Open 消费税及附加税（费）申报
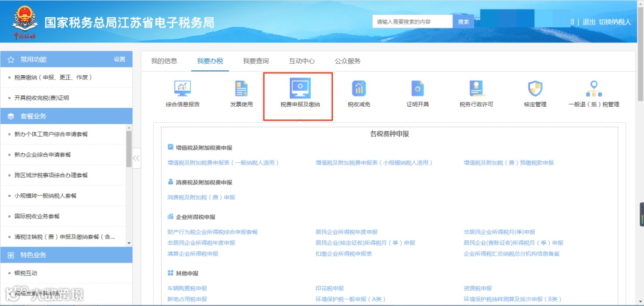Viewport: 644px width, 306px height. (x=202, y=197)
